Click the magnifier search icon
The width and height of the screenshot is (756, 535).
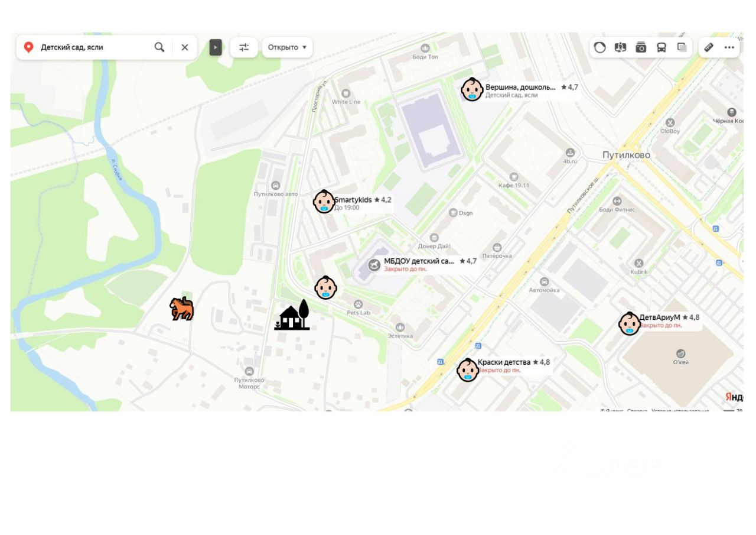click(159, 47)
